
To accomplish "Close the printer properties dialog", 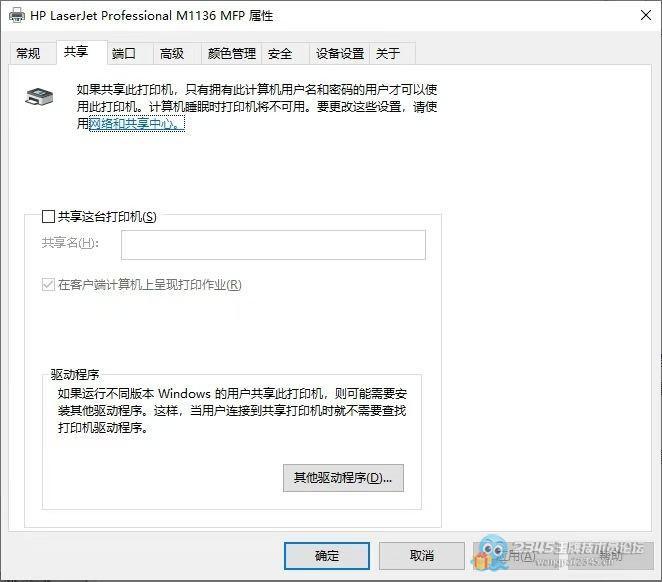I will (646, 16).
